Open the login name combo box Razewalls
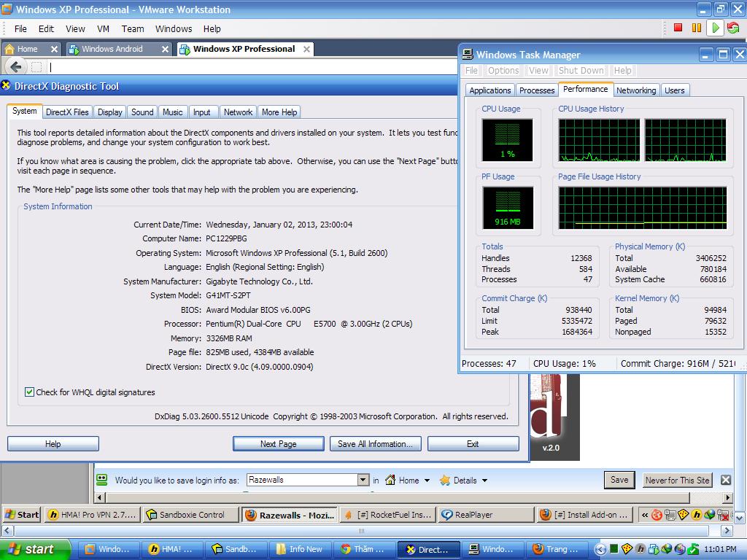The width and height of the screenshot is (747, 560). pyautogui.click(x=308, y=480)
